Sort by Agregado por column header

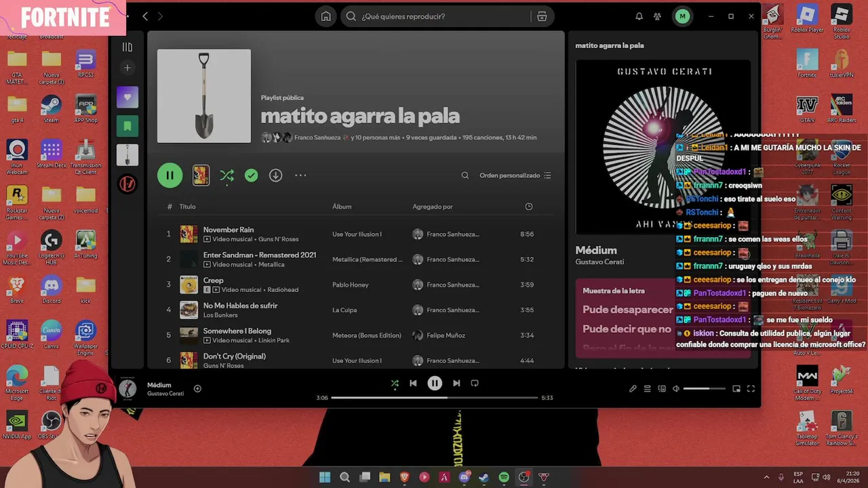(x=433, y=207)
